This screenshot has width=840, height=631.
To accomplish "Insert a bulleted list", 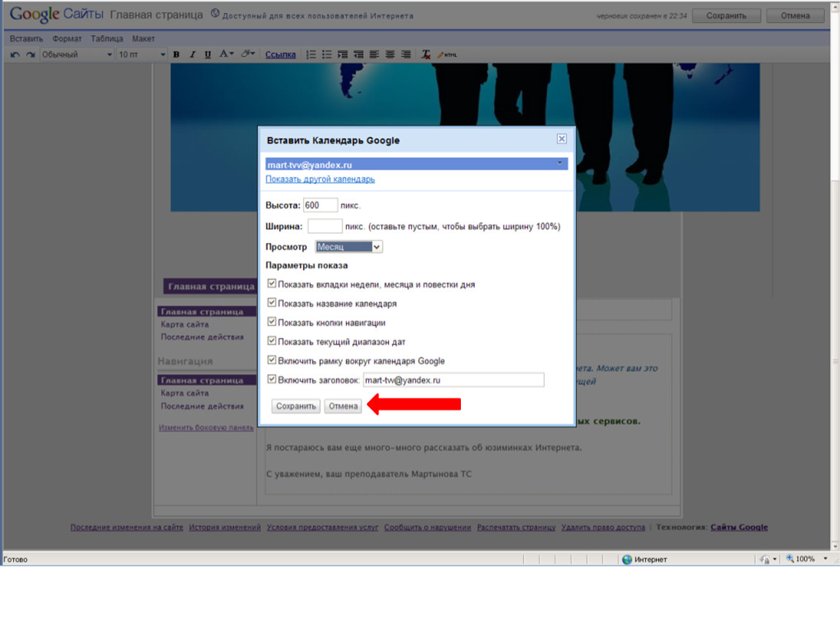I will tap(327, 55).
